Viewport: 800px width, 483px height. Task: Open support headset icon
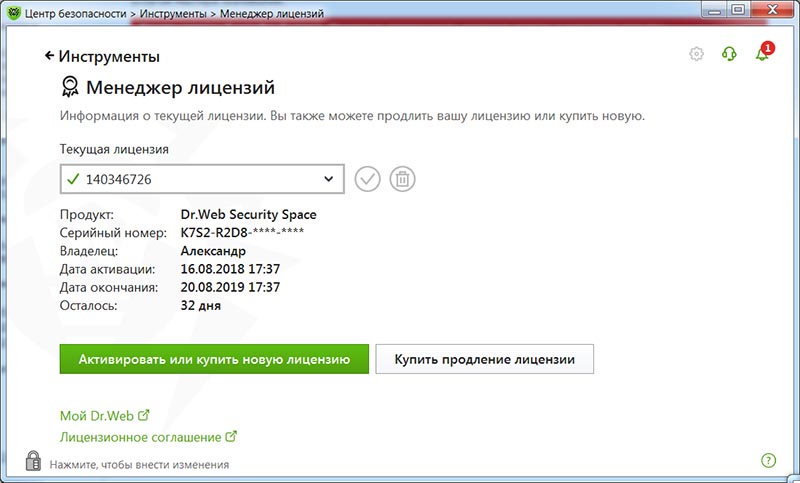(x=729, y=54)
